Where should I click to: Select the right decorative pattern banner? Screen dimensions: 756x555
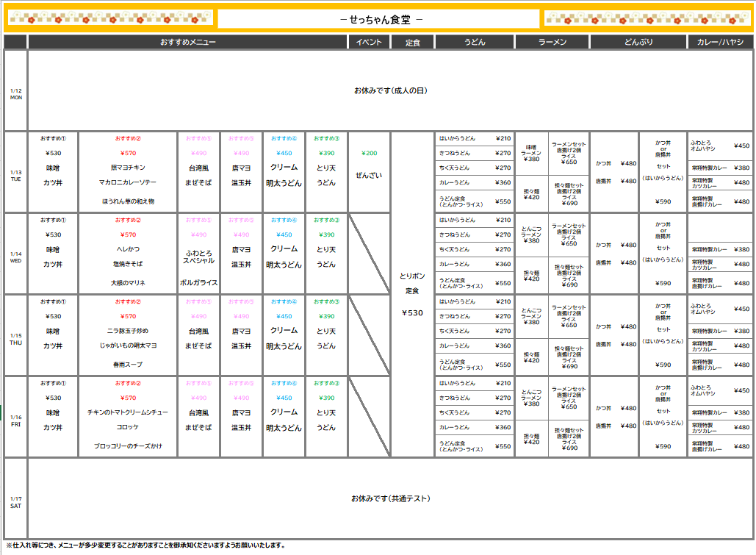coord(646,18)
